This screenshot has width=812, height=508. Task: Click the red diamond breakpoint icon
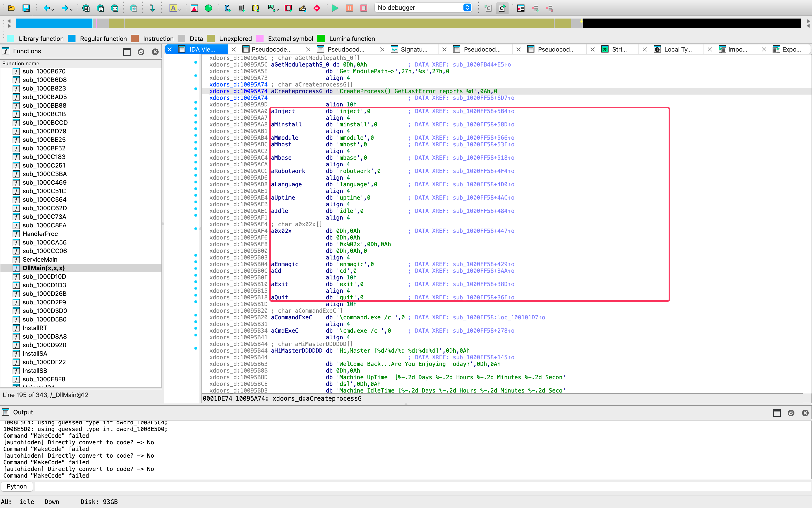(x=316, y=8)
